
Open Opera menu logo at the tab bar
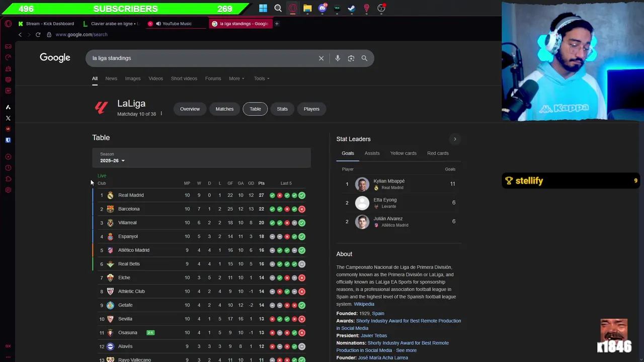8,24
